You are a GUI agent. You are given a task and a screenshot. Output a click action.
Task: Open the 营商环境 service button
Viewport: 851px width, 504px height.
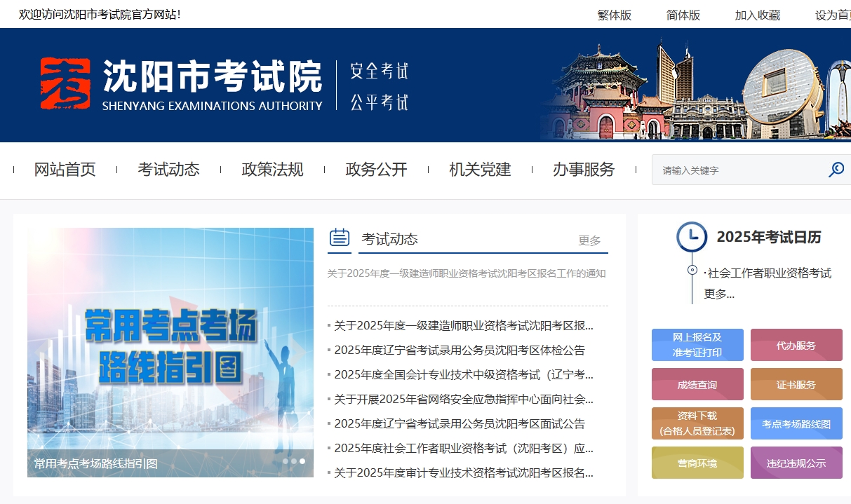pyautogui.click(x=697, y=463)
